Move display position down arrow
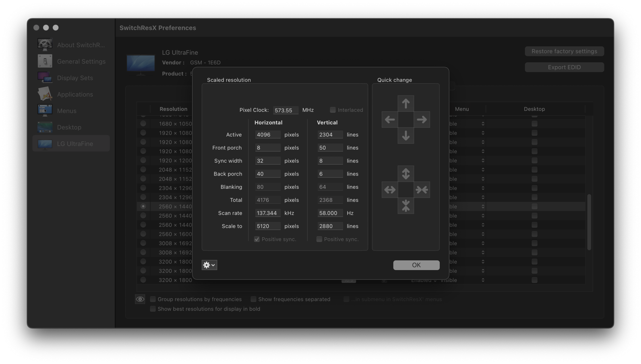Viewport: 641px width, 364px height. coord(406,136)
